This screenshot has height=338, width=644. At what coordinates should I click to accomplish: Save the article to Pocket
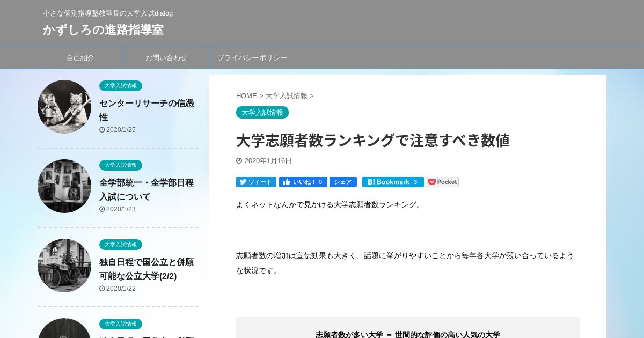[443, 182]
